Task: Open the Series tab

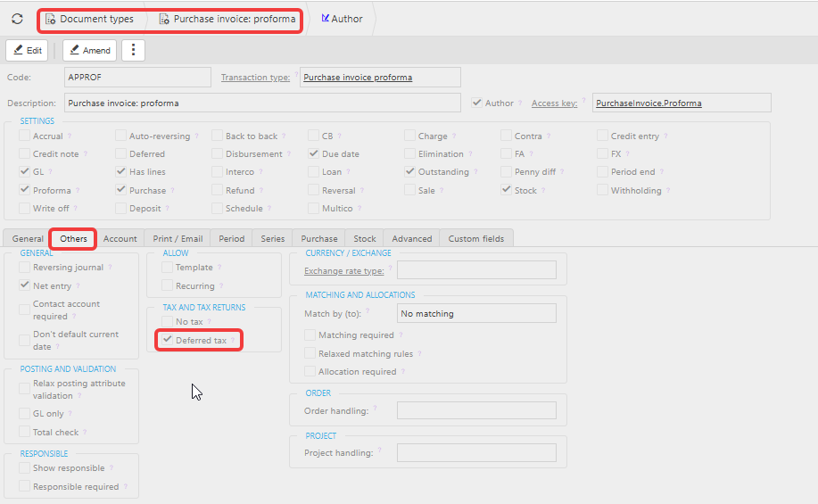Action: coord(272,238)
